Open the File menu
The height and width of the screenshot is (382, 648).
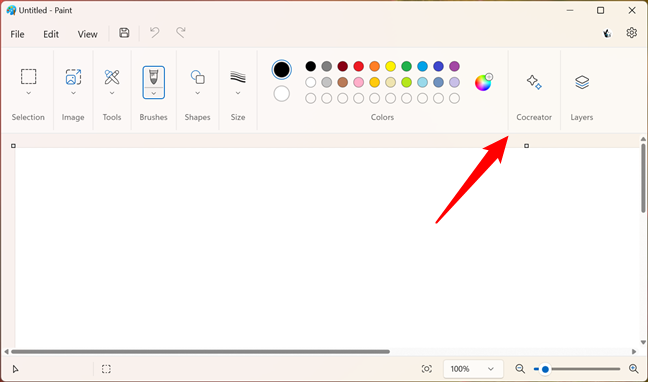click(17, 34)
